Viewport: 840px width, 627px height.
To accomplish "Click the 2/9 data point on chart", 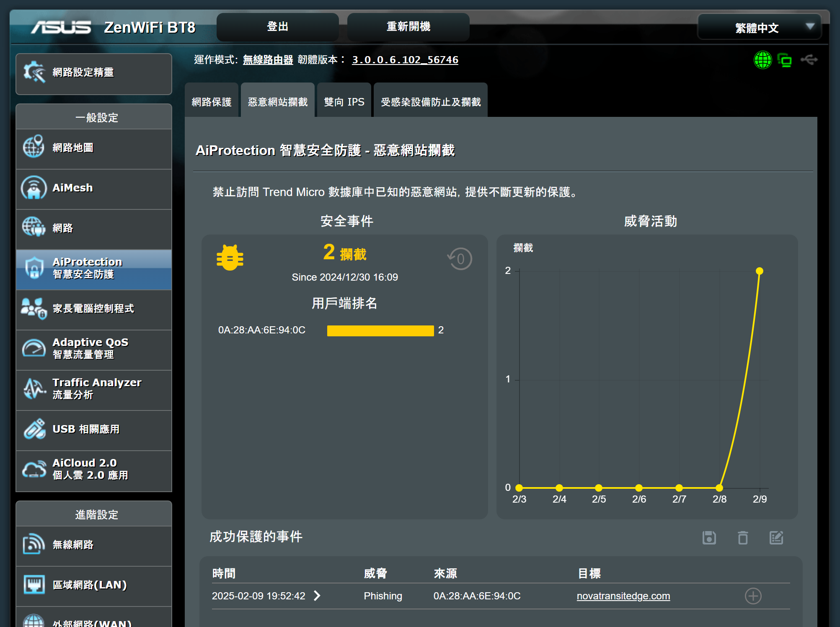I will click(x=759, y=271).
